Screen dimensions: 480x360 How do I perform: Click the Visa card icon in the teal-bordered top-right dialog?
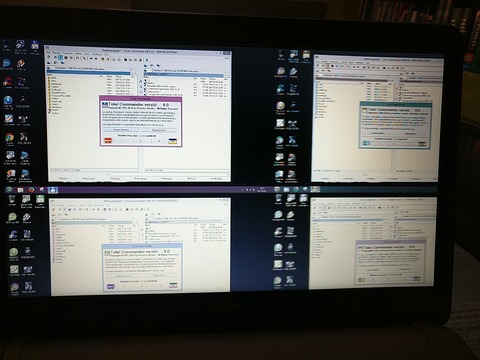point(422,144)
